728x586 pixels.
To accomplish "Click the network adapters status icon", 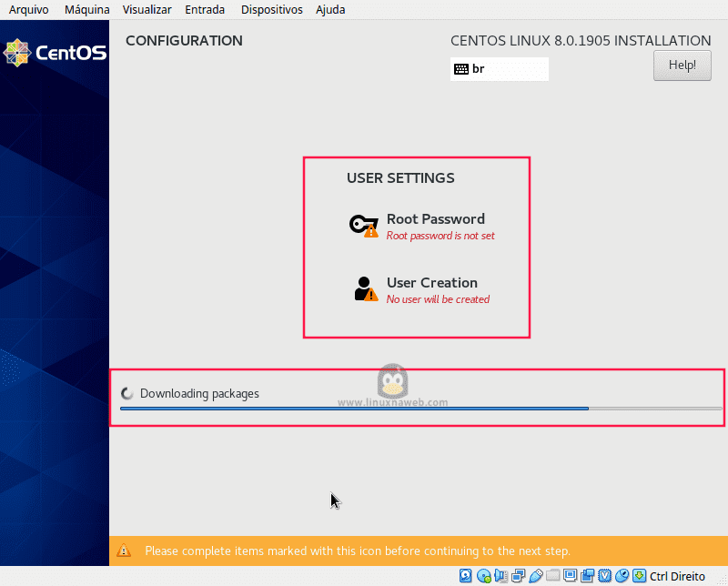I will (518, 576).
